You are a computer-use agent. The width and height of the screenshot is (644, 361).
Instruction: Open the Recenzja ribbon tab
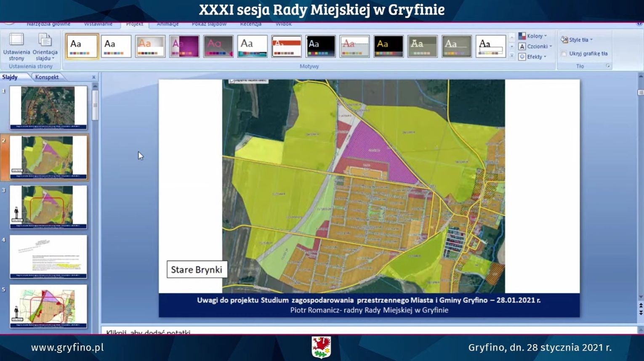[x=250, y=24]
